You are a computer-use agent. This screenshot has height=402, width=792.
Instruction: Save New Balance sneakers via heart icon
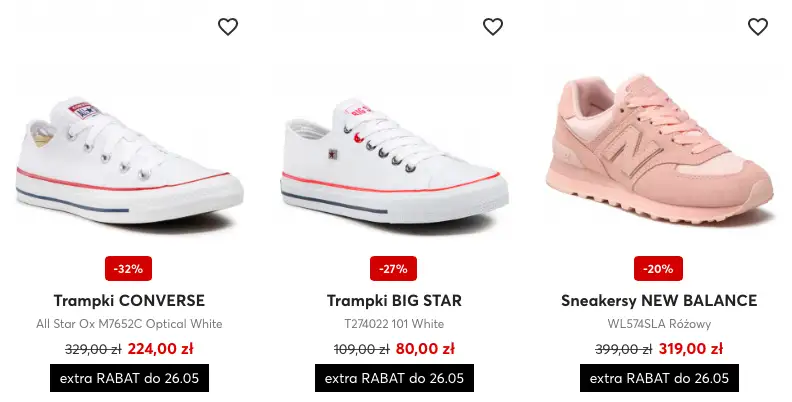758,27
